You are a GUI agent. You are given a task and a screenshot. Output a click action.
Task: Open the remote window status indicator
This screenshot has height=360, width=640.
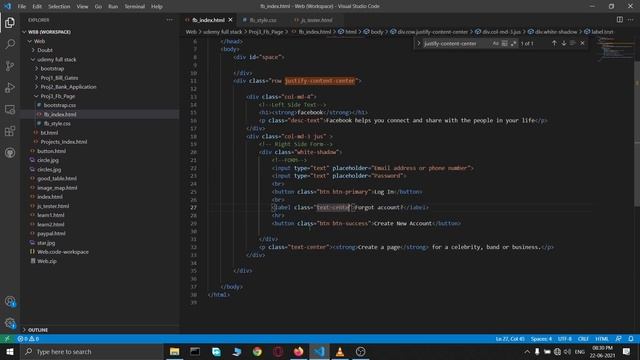(x=7, y=339)
